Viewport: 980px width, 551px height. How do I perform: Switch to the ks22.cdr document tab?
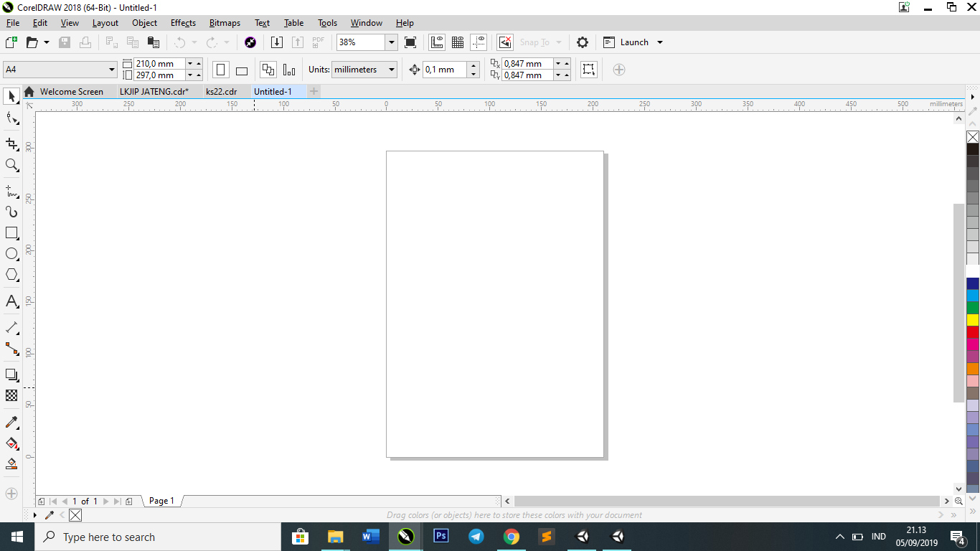tap(222, 91)
